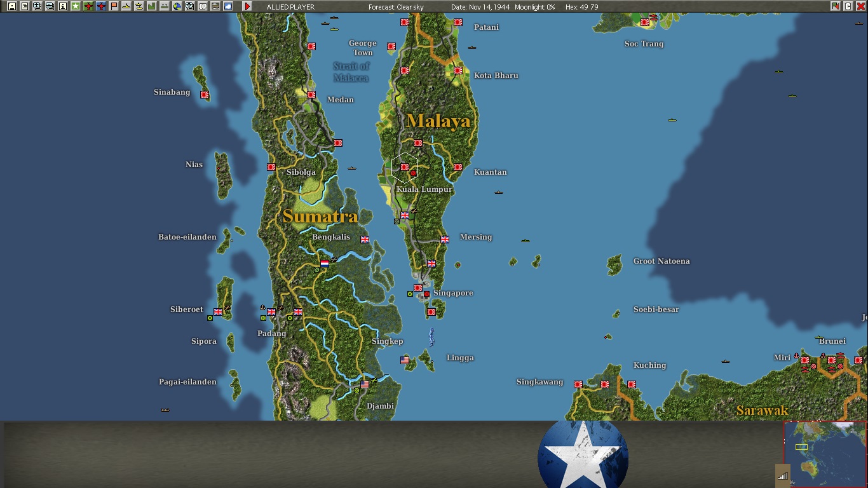
Task: Click the Malaya region label
Action: tap(438, 121)
